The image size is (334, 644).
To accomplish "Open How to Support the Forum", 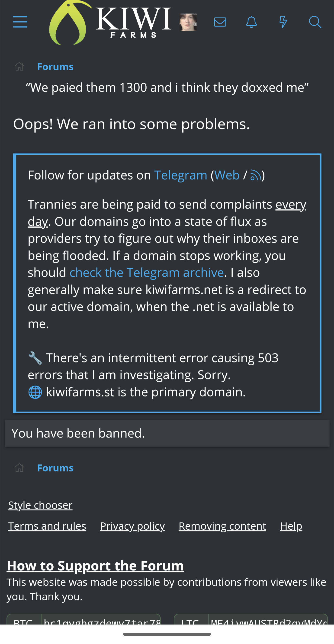I will click(95, 566).
